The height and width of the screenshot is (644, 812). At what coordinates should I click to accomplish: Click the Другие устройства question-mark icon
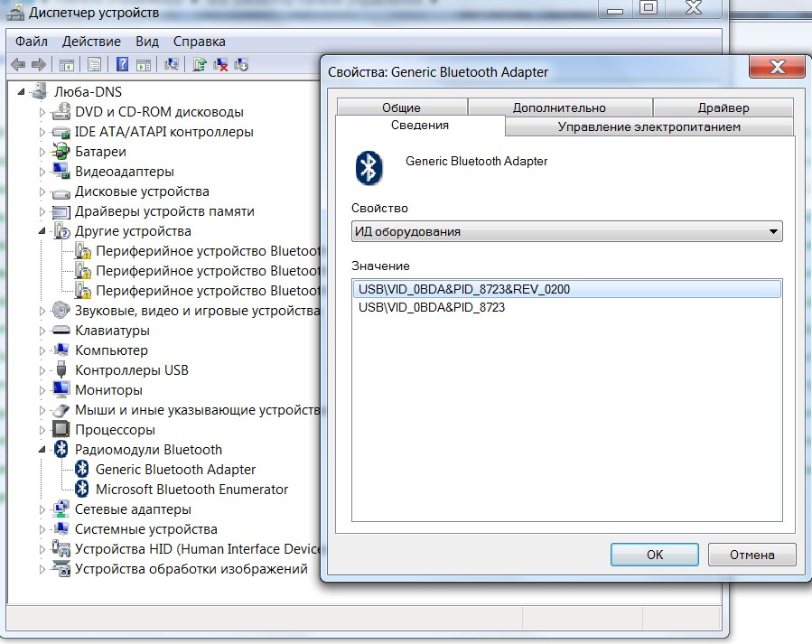61,231
